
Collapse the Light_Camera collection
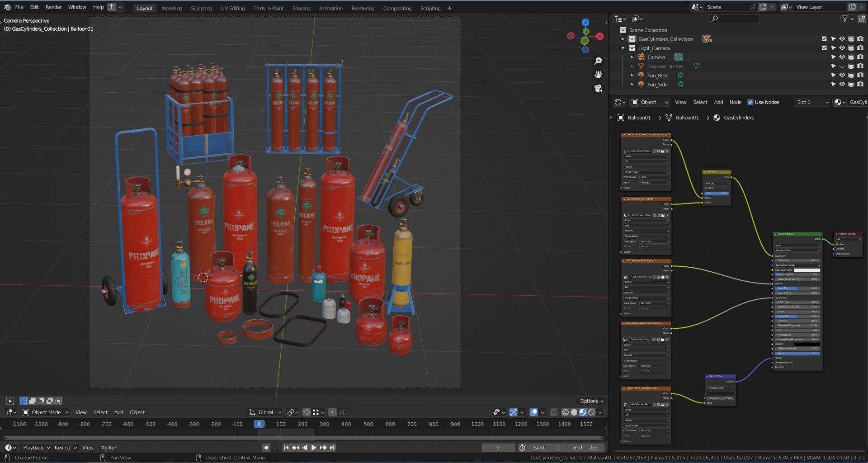(x=623, y=48)
